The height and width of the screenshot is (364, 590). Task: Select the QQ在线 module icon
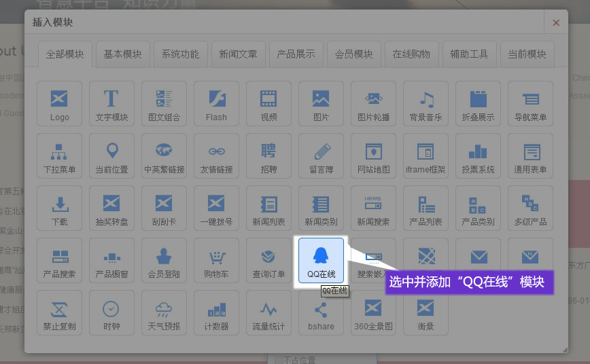(x=321, y=260)
